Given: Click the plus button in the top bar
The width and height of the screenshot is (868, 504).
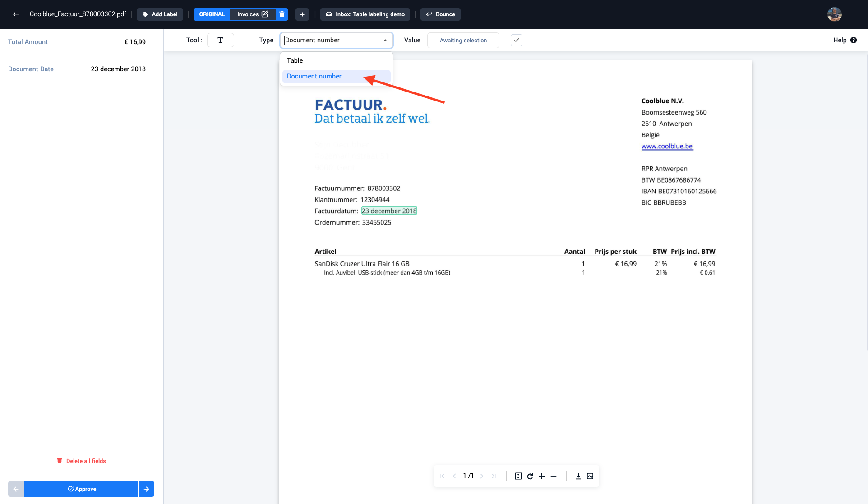Looking at the screenshot, I should point(302,14).
